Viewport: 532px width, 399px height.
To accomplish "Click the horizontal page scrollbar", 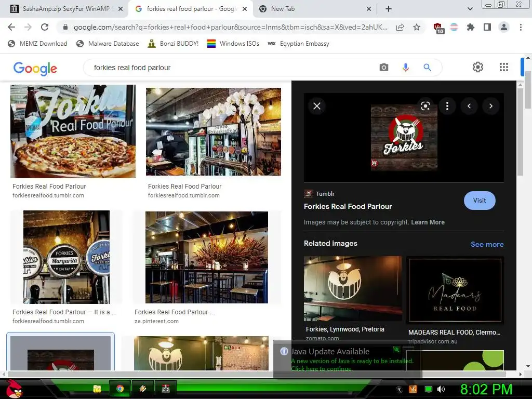I will pos(257,374).
